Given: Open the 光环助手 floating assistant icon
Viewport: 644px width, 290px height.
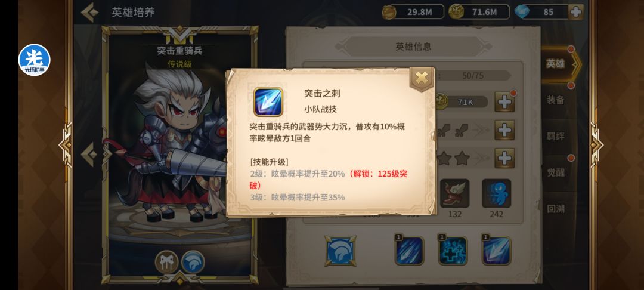Looking at the screenshot, I should [35, 60].
